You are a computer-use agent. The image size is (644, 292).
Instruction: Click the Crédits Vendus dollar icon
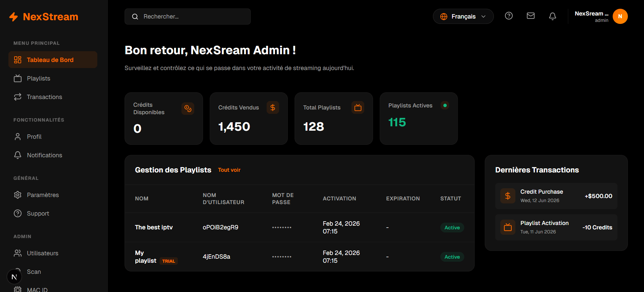tap(273, 107)
